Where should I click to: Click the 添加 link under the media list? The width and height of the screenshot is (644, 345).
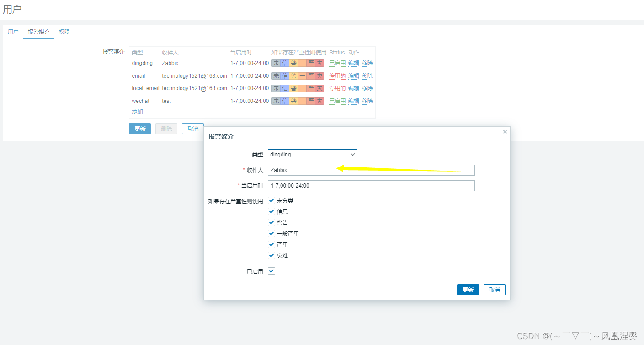[137, 111]
